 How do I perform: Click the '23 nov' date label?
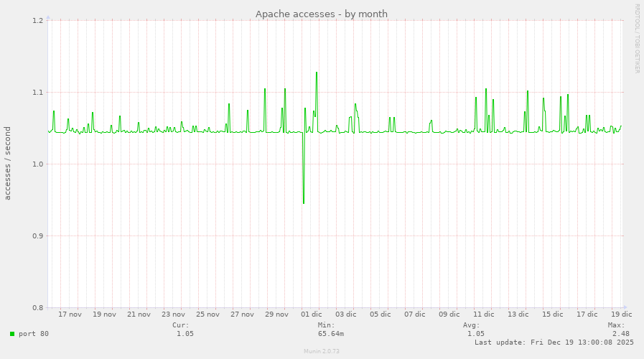(x=173, y=314)
